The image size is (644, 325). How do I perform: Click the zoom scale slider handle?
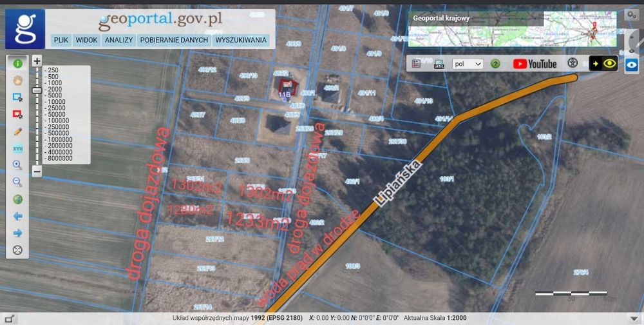tap(37, 90)
